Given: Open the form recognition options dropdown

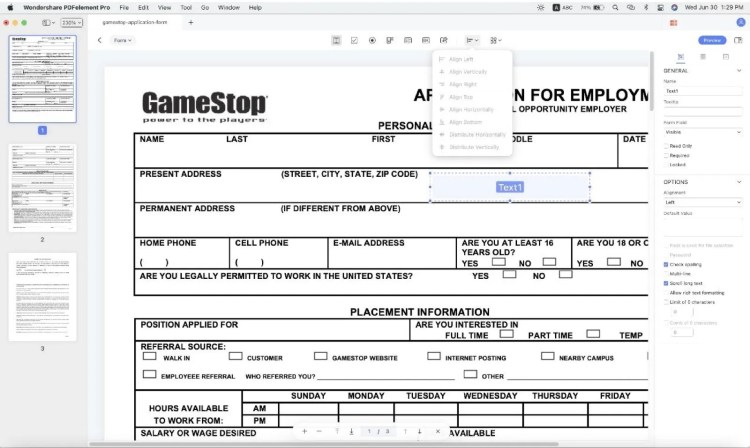Looking at the screenshot, I should pyautogui.click(x=496, y=41).
